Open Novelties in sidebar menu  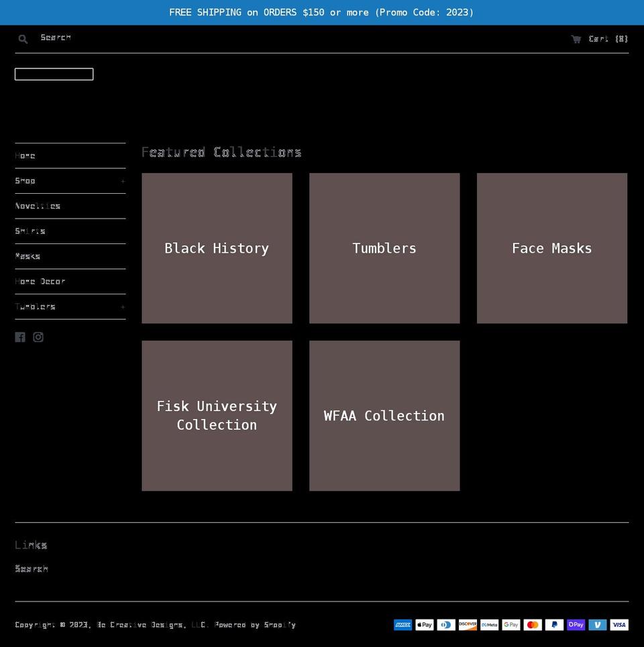pos(38,207)
